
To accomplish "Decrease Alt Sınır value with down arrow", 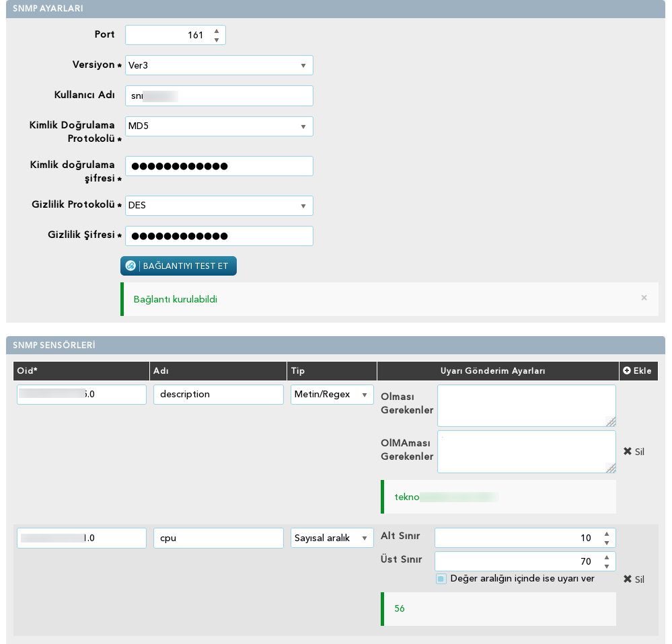I will point(607,542).
